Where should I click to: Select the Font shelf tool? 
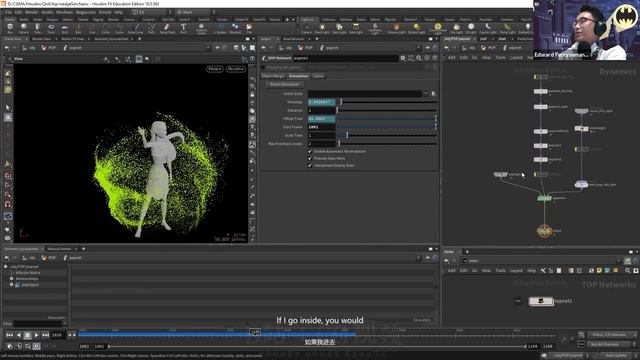[x=183, y=28]
